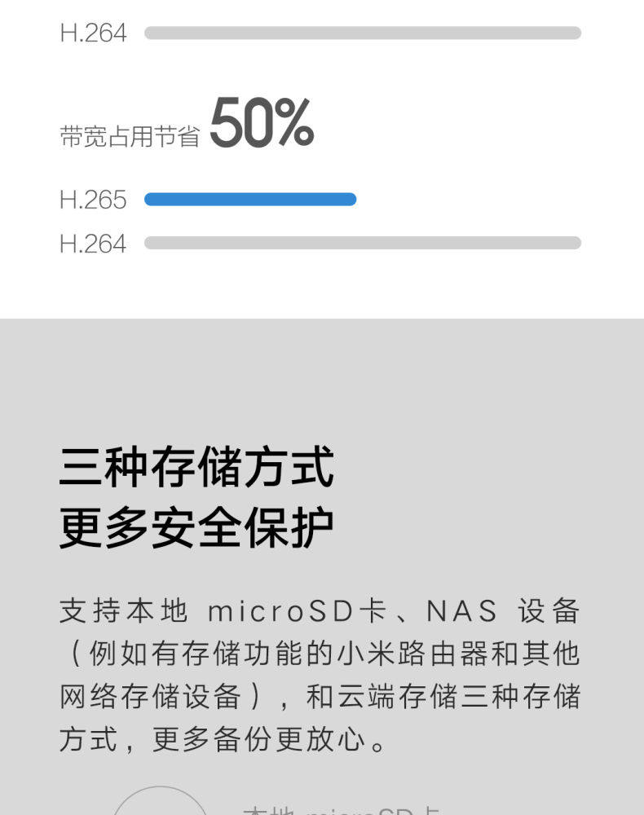
Task: Click the topmost gray H.264 bar
Action: point(363,33)
